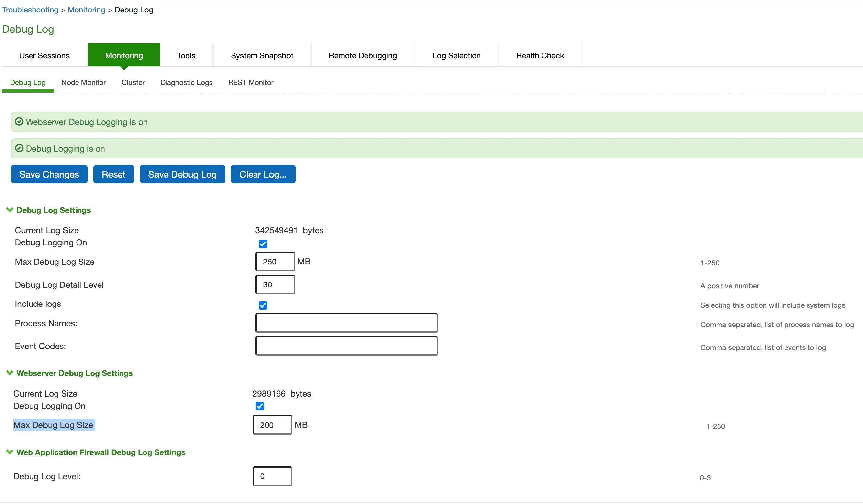The width and height of the screenshot is (863, 504).
Task: Uncheck Debug Logging On under Debug Log Settings
Action: (x=263, y=244)
